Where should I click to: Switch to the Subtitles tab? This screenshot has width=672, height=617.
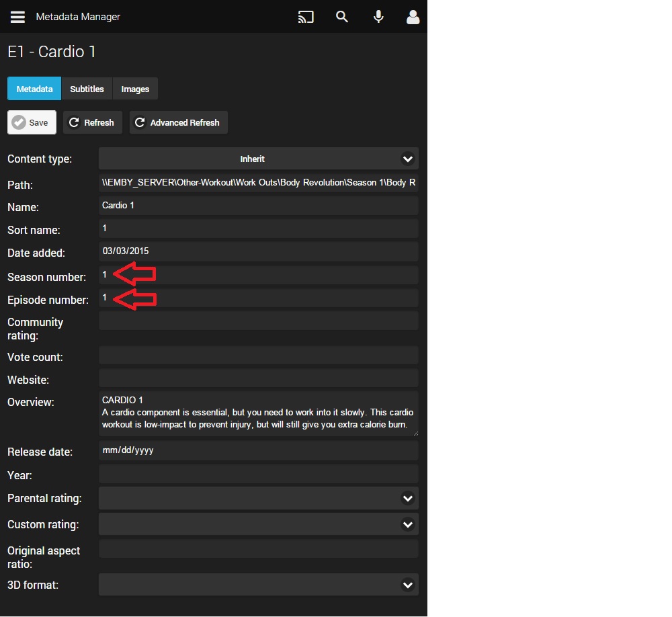tap(87, 89)
